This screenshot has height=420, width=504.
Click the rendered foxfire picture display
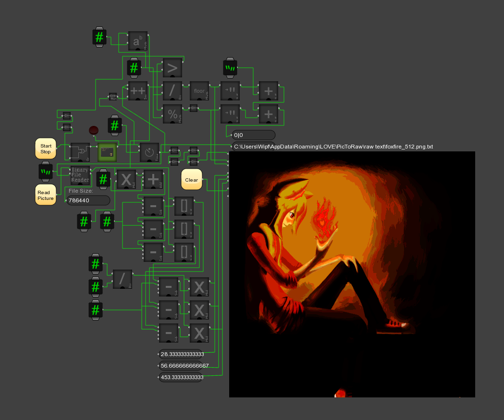point(352,274)
